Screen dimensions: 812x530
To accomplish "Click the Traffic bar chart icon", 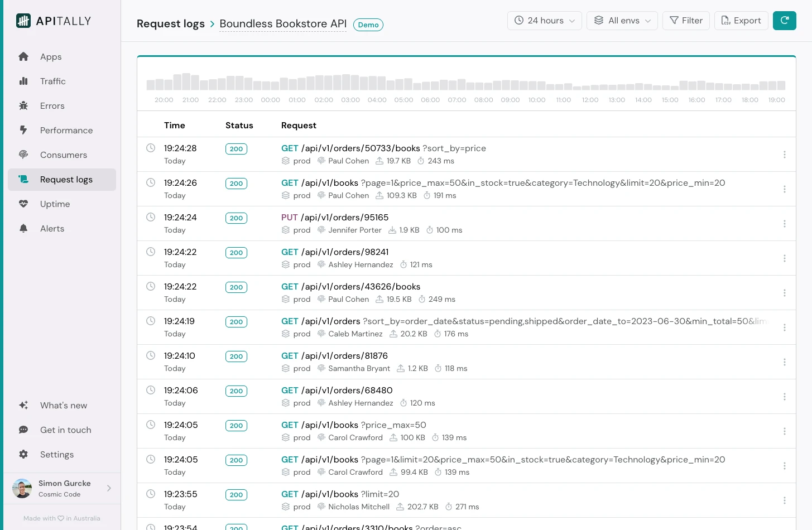I will 23,81.
